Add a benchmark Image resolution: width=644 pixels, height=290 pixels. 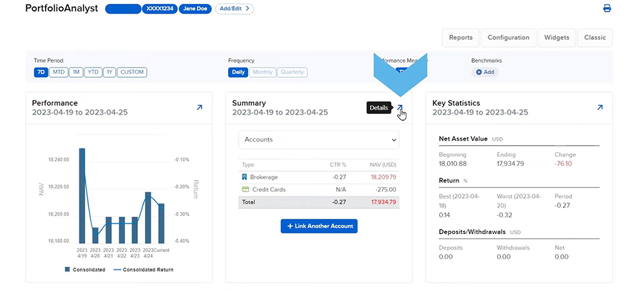[x=485, y=72]
